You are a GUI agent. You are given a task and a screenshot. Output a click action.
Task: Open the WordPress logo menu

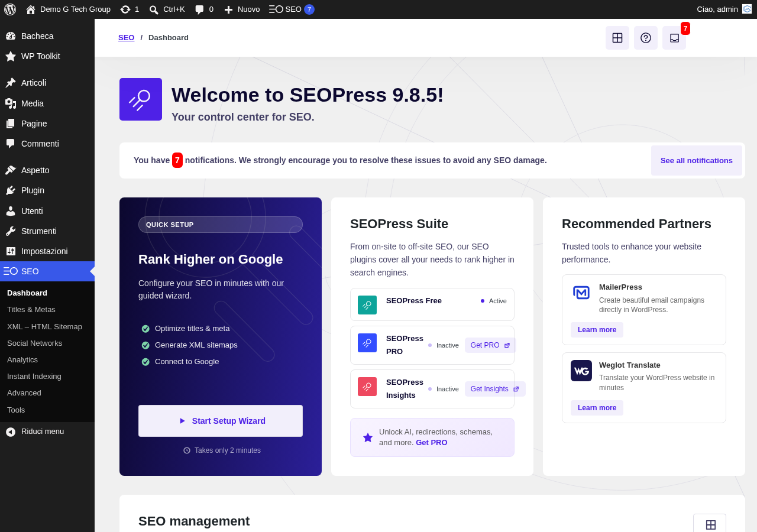pos(10,9)
